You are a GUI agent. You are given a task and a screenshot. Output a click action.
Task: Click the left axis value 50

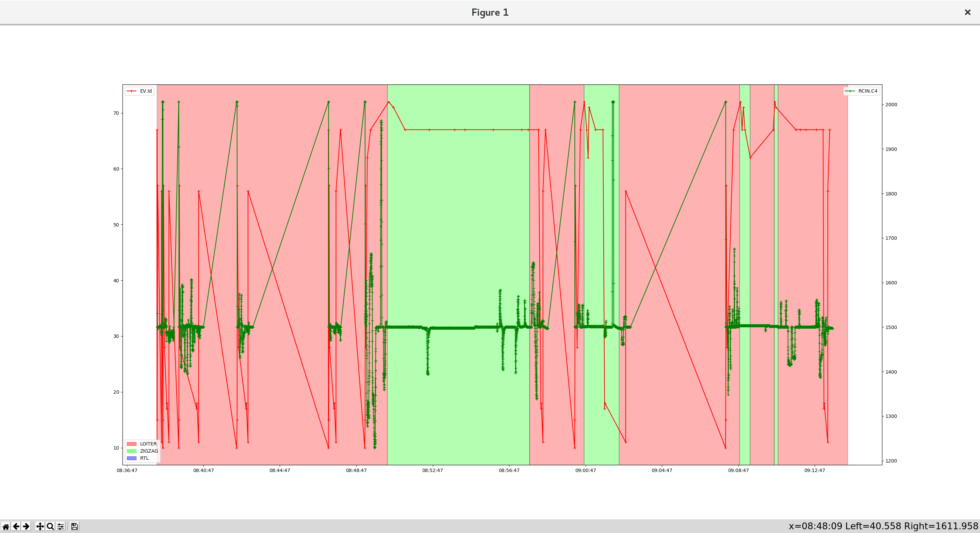click(x=116, y=225)
